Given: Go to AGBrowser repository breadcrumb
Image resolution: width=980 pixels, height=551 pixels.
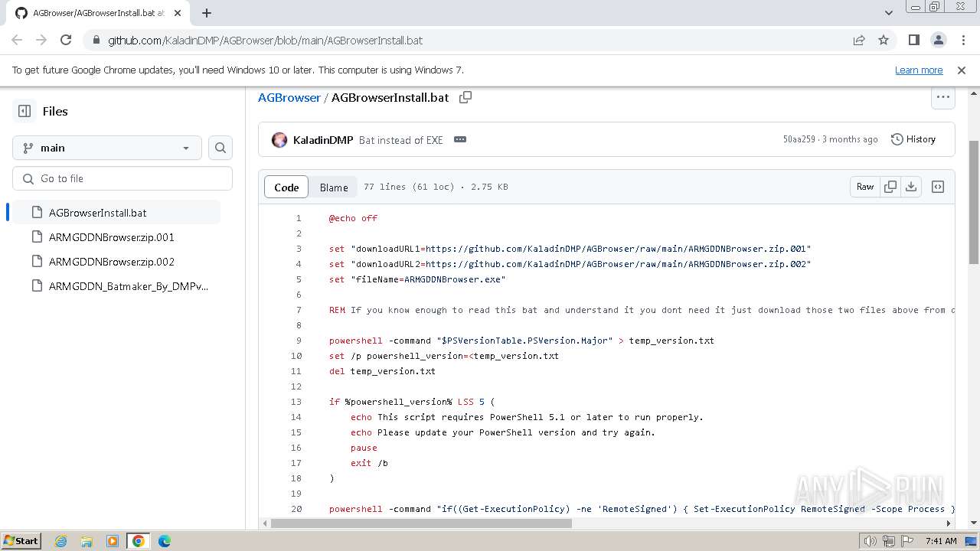Looking at the screenshot, I should (289, 97).
